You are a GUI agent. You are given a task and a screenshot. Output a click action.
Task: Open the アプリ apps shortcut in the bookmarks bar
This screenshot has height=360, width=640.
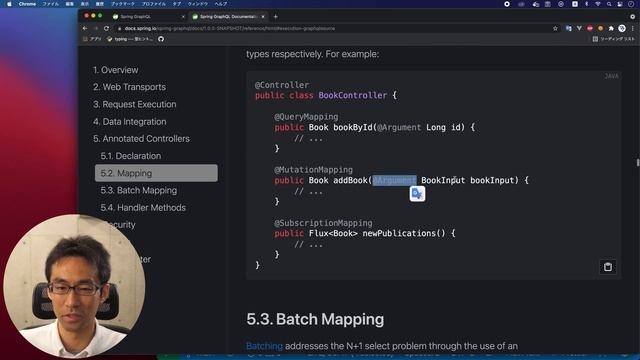(92, 39)
